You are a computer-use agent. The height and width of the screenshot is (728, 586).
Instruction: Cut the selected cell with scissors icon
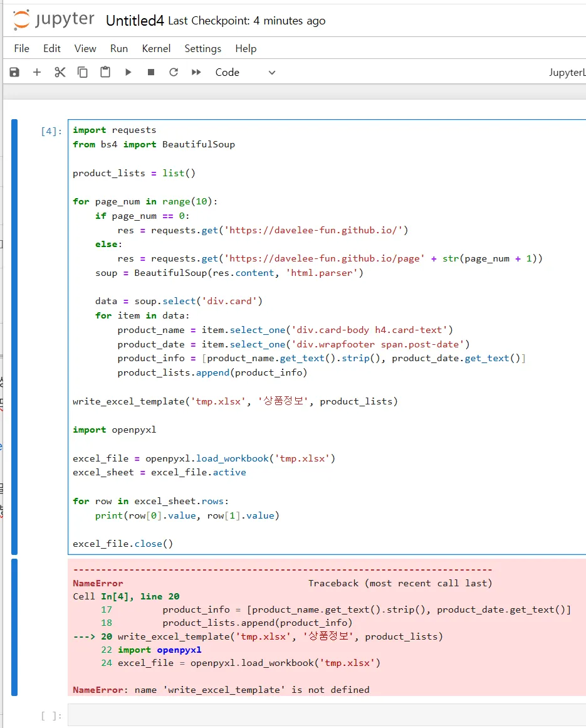60,72
